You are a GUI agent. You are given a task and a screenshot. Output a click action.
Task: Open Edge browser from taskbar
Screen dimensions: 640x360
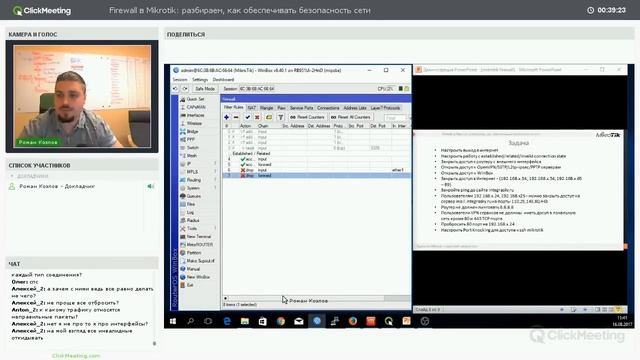click(227, 321)
